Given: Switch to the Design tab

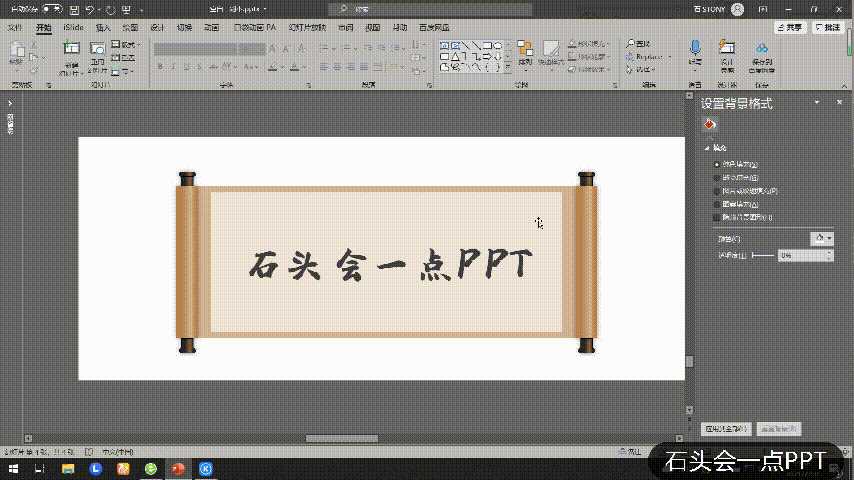Looking at the screenshot, I should (157, 27).
